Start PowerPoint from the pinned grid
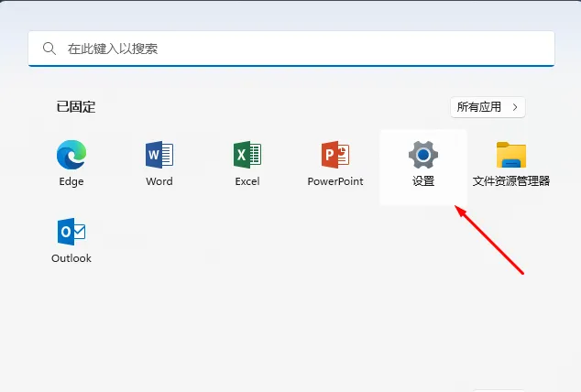581x392 pixels. tap(335, 155)
